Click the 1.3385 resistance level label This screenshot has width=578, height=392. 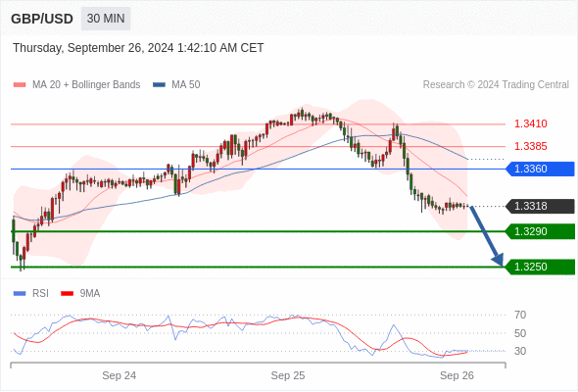[530, 146]
